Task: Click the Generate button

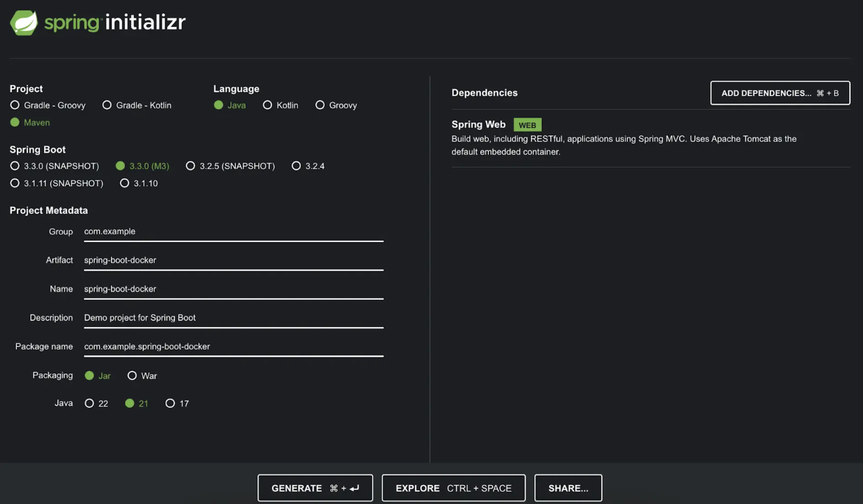Action: tap(315, 488)
